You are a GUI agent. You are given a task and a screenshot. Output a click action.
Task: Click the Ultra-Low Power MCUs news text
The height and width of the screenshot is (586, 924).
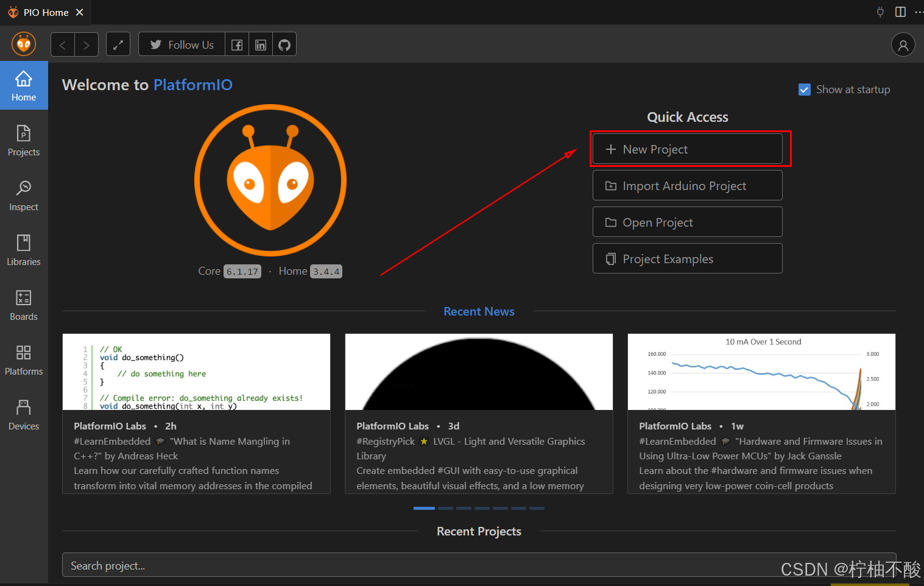point(761,464)
